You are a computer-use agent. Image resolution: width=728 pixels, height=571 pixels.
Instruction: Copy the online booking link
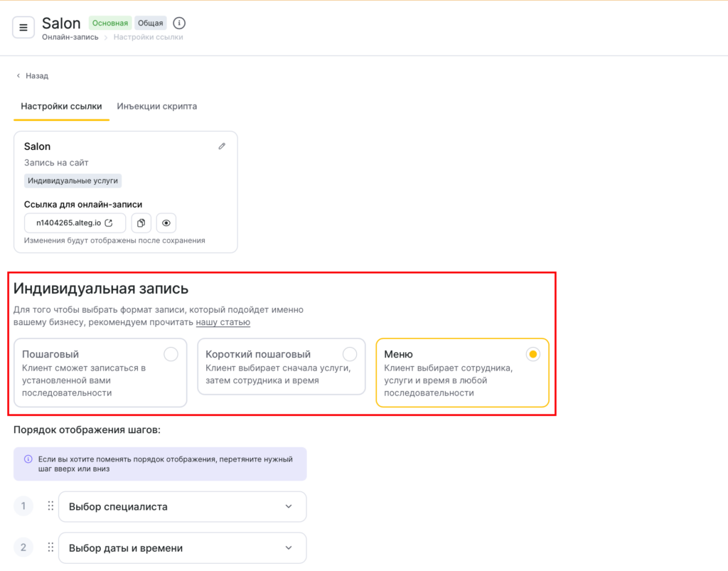141,223
